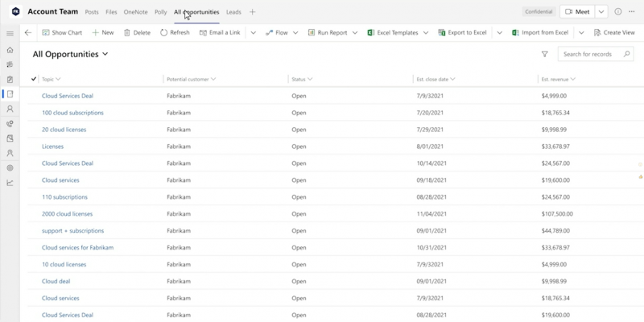This screenshot has height=322, width=644.
Task: Open the hamburger navigation menu
Action: [10, 34]
